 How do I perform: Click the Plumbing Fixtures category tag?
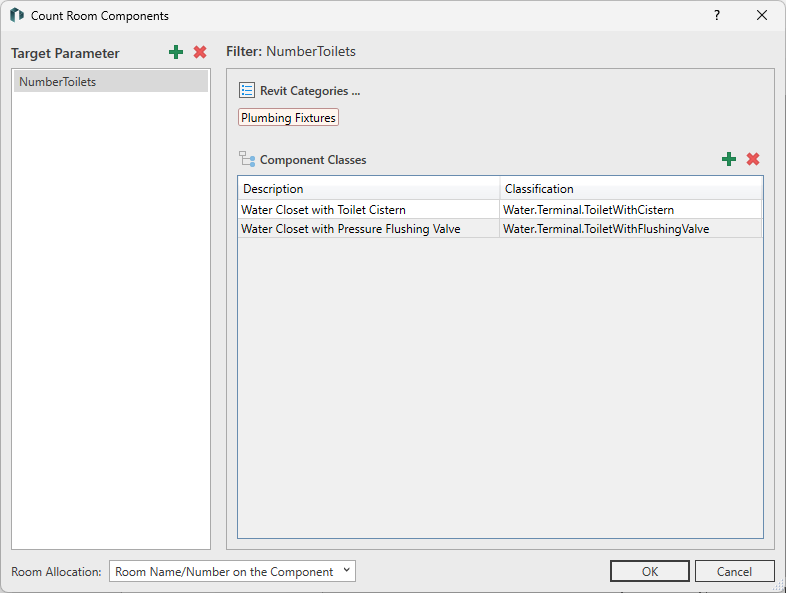(288, 118)
